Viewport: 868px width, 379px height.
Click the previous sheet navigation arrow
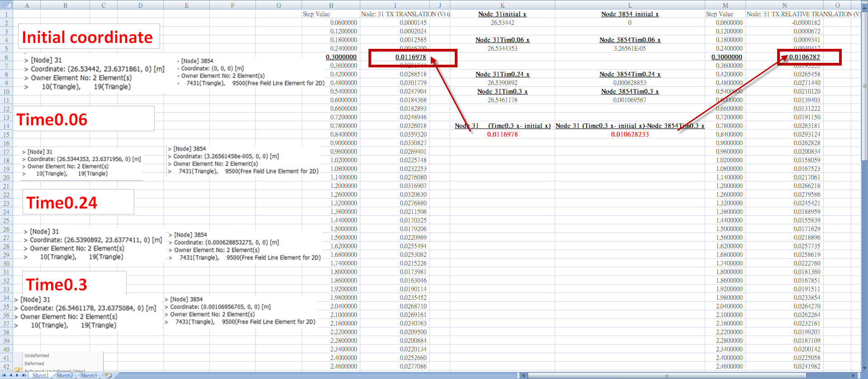click(x=11, y=375)
